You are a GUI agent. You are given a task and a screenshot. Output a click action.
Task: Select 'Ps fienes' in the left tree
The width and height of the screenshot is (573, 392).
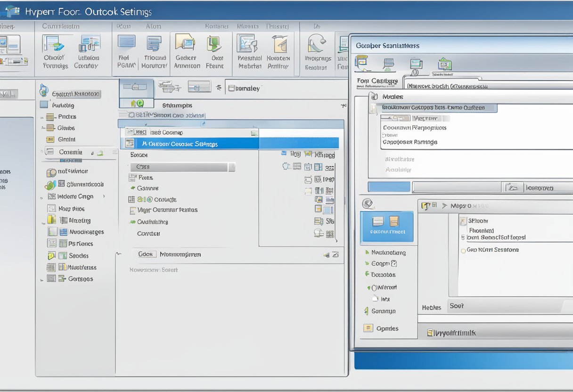click(x=81, y=244)
